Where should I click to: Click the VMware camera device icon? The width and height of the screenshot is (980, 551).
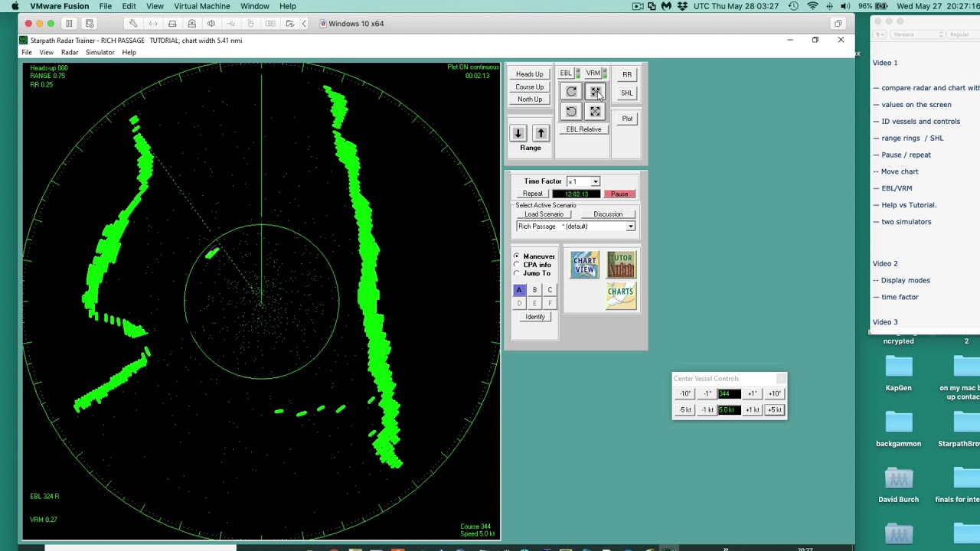pyautogui.click(x=192, y=24)
